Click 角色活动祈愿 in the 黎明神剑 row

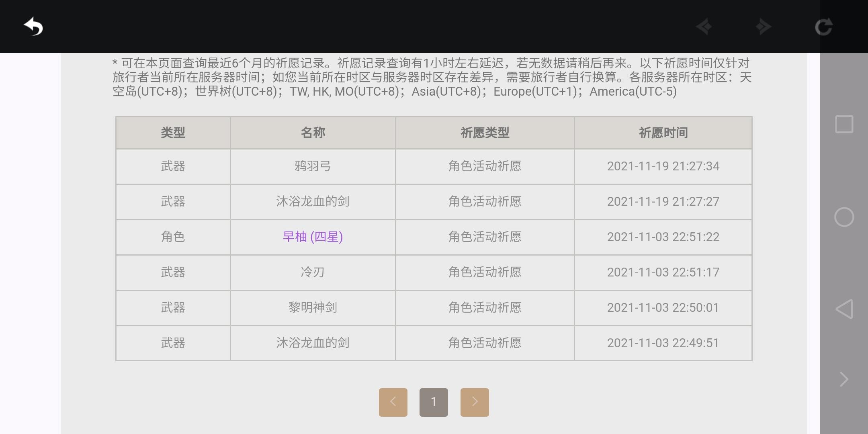485,307
